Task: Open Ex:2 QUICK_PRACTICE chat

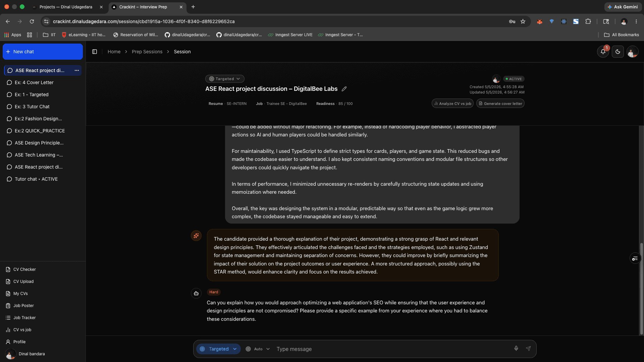Action: 43,131
